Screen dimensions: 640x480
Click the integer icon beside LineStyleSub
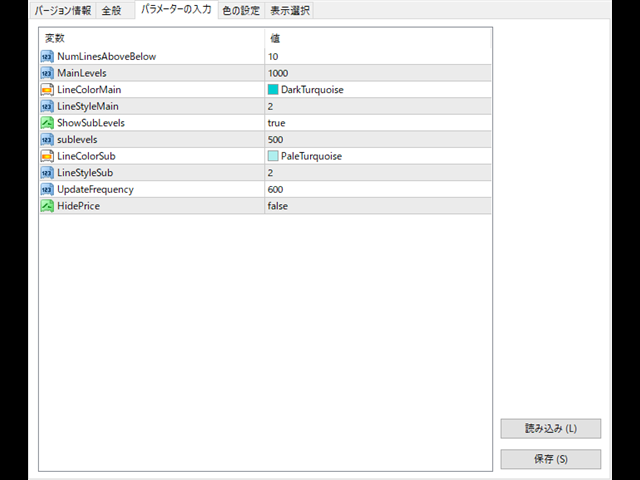point(47,173)
